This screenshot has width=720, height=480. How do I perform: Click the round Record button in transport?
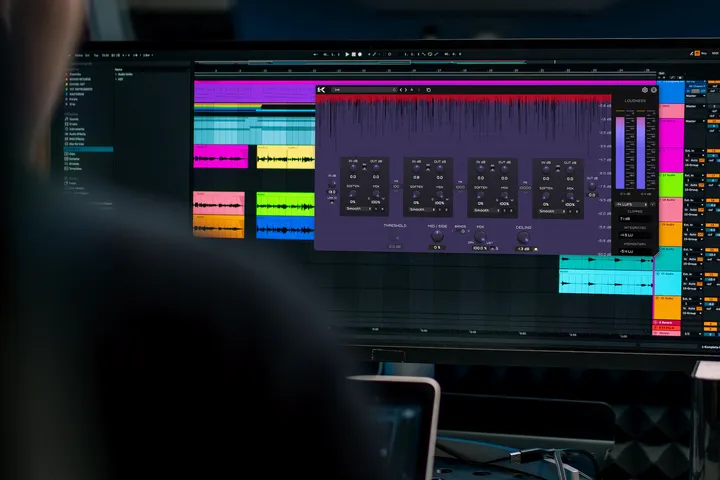360,54
